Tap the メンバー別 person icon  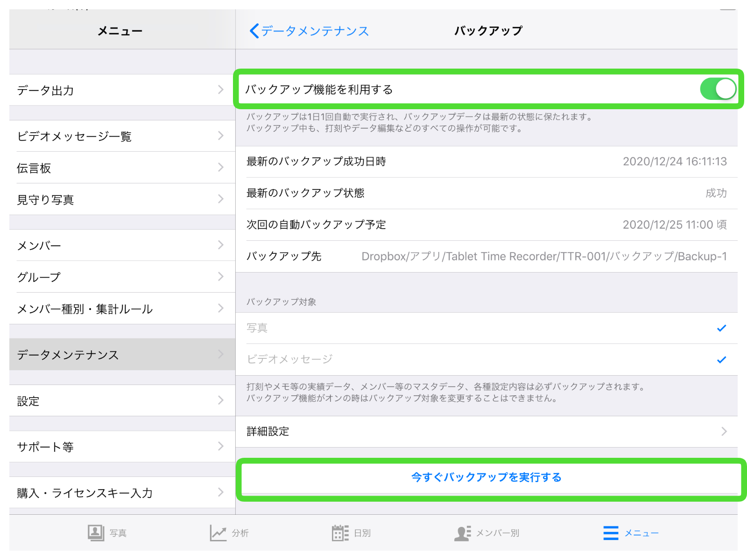click(462, 533)
